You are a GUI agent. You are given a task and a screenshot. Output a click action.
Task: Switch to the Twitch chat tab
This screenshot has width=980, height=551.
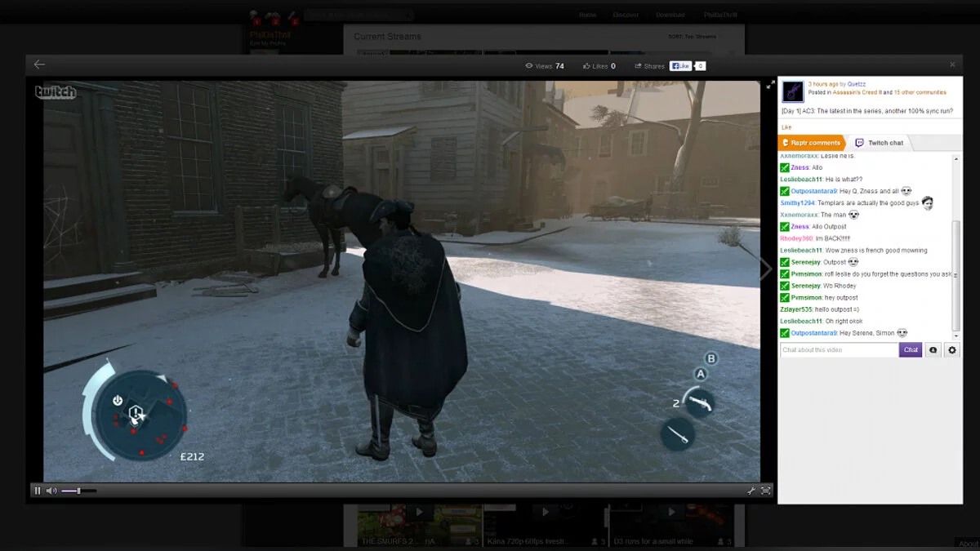pyautogui.click(x=880, y=143)
